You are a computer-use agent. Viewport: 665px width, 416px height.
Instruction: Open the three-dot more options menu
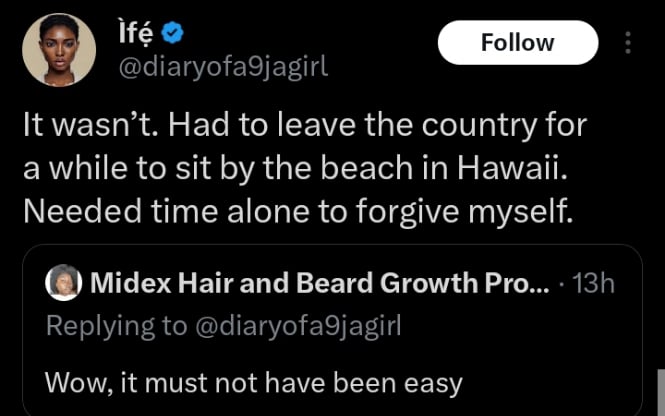coord(628,42)
